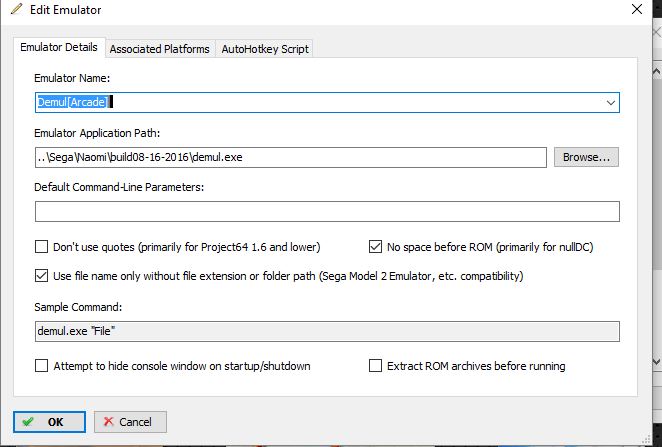Click the Emulator Application Path label
Screen dimensions: 662x447
[x=97, y=133]
